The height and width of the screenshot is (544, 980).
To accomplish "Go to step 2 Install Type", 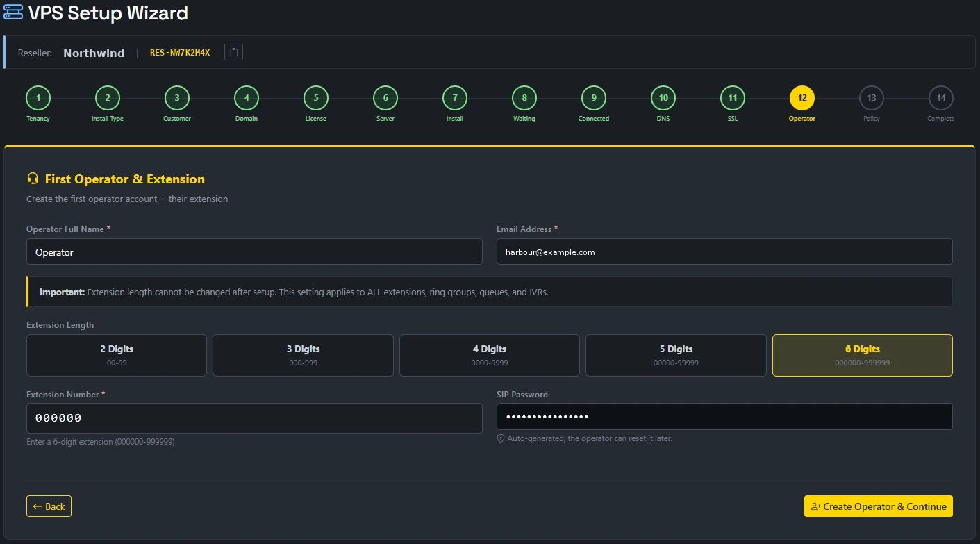I will [x=108, y=98].
